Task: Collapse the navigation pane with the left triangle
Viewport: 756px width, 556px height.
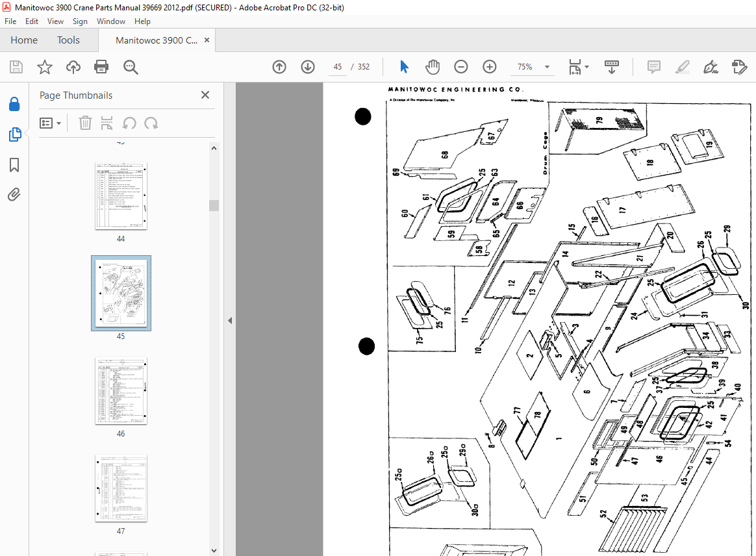Action: tap(230, 320)
